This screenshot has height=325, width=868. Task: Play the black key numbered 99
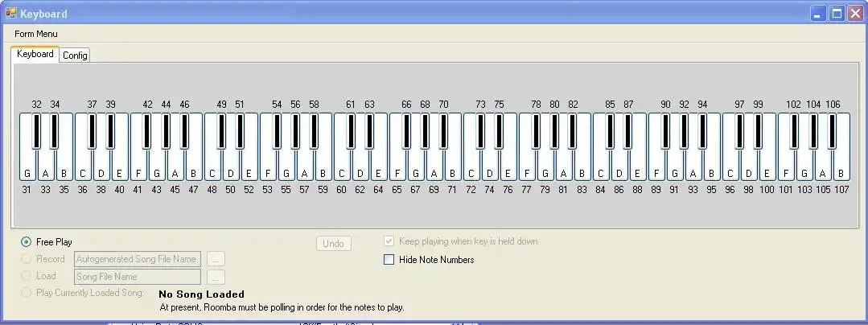pos(758,130)
